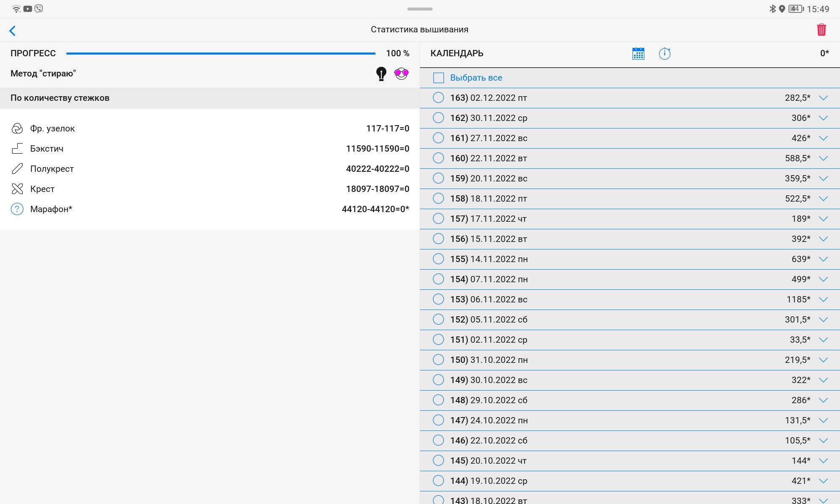
Task: Open the calendar grid view icon
Action: coord(638,53)
